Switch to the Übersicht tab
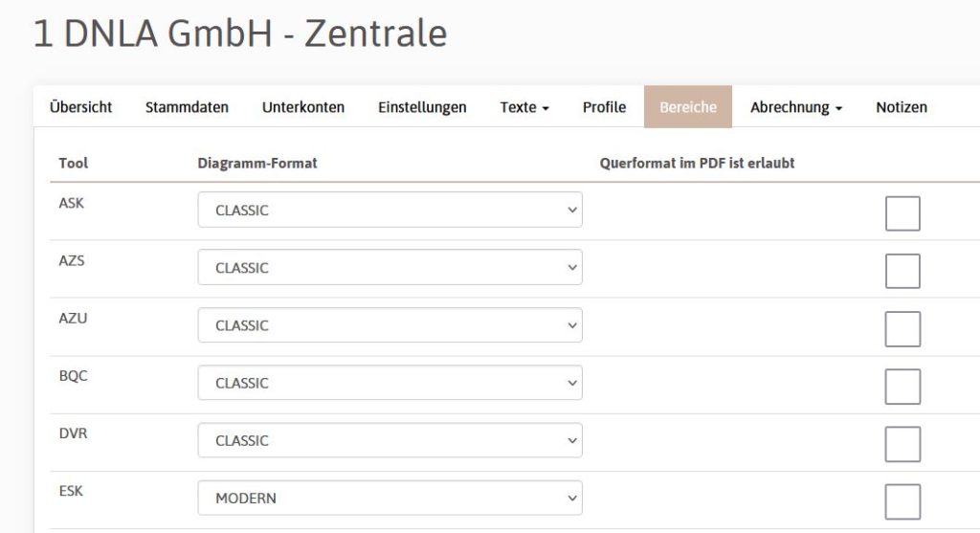Image resolution: width=980 pixels, height=533 pixels. coord(80,107)
